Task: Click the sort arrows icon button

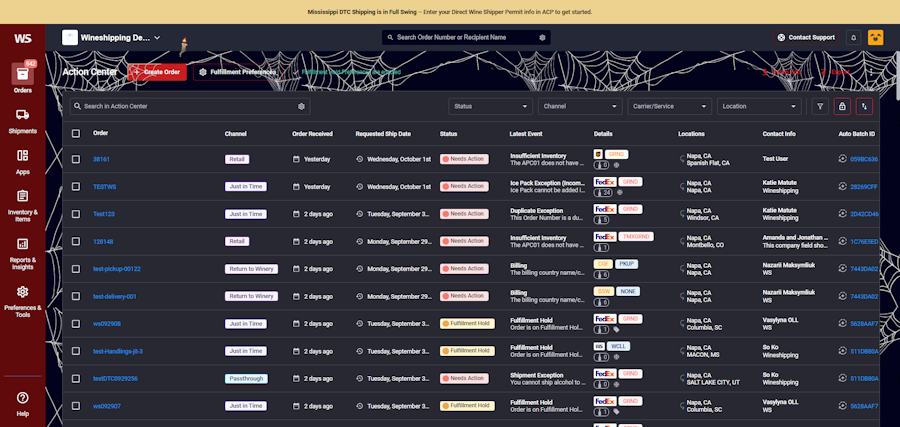Action: click(864, 106)
